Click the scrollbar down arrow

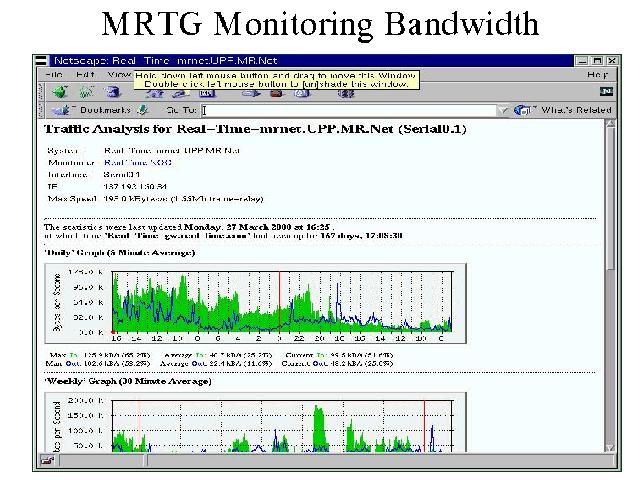click(x=610, y=447)
